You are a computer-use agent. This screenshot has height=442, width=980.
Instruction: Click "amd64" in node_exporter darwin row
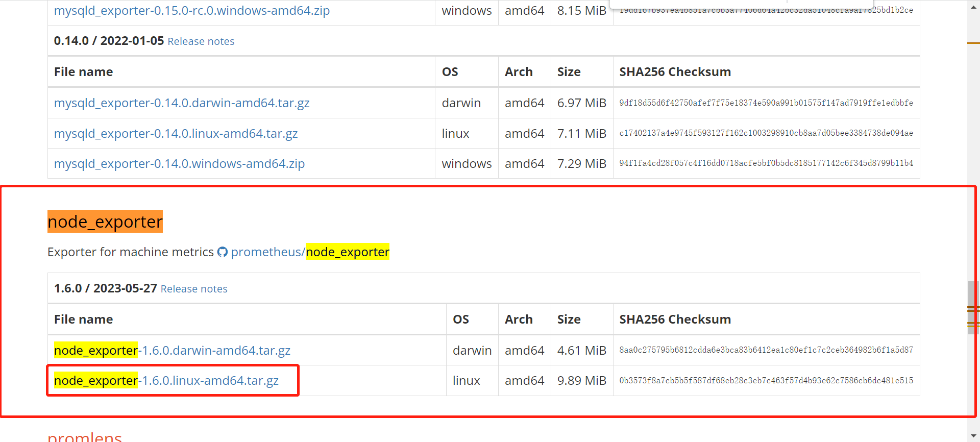pos(525,350)
